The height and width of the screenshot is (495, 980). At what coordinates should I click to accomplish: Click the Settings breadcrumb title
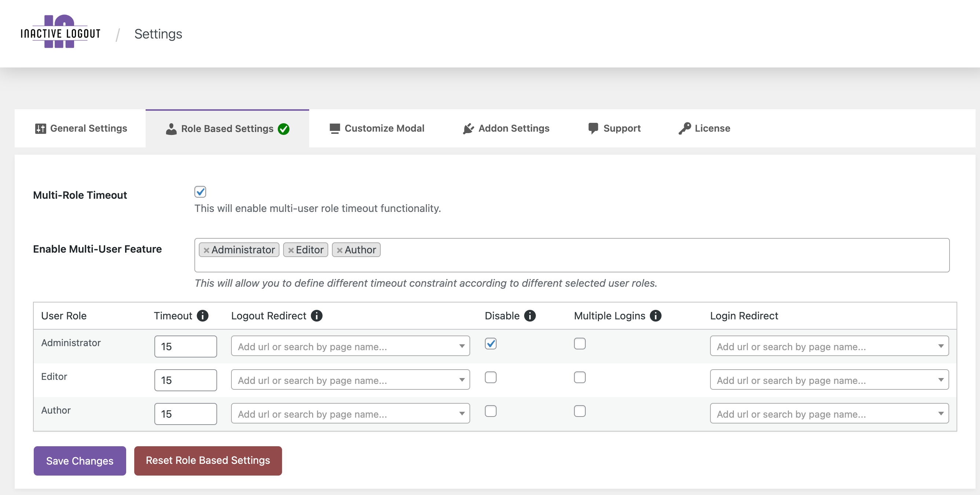tap(158, 34)
